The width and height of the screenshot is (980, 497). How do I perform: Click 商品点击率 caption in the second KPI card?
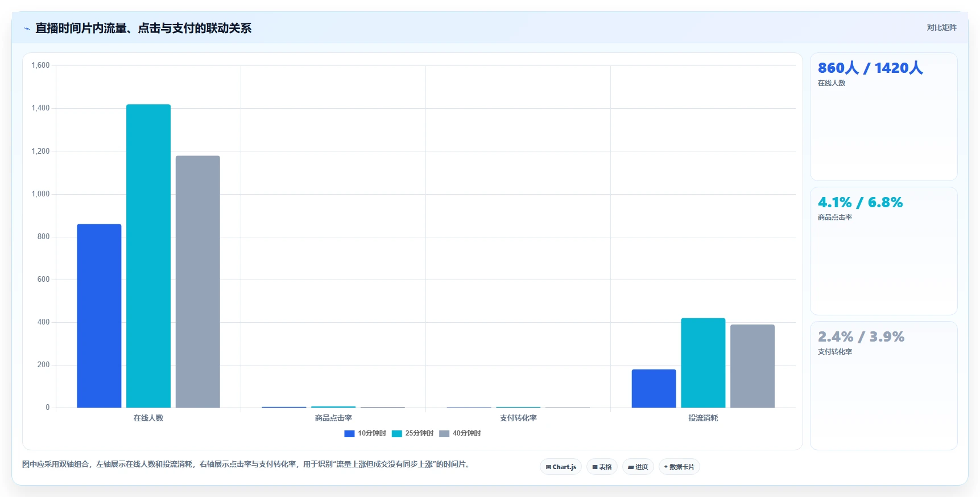(x=835, y=217)
